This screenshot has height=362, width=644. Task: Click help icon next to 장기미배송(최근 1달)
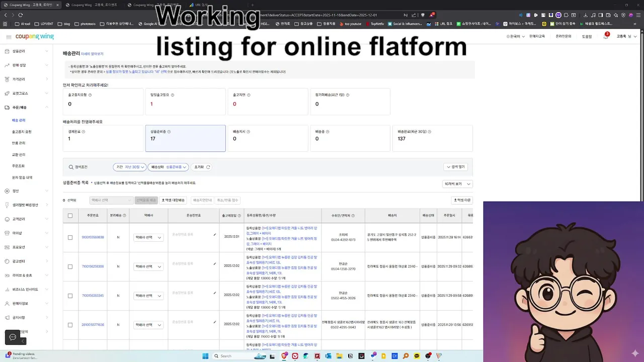(x=348, y=95)
